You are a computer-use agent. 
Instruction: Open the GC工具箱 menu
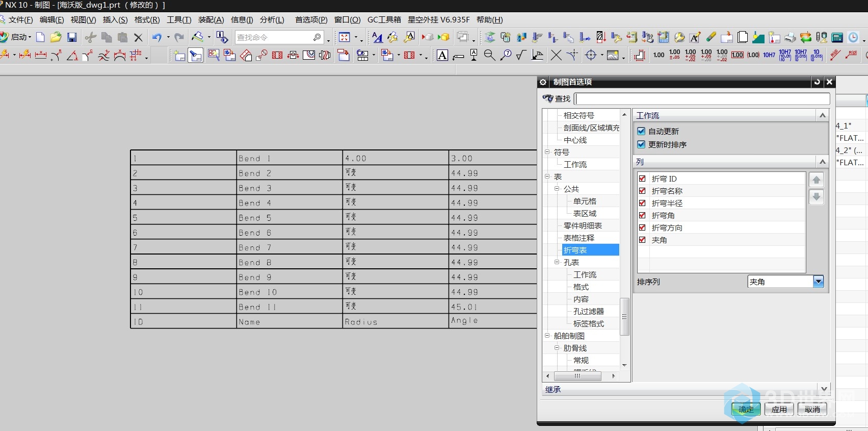pos(384,19)
